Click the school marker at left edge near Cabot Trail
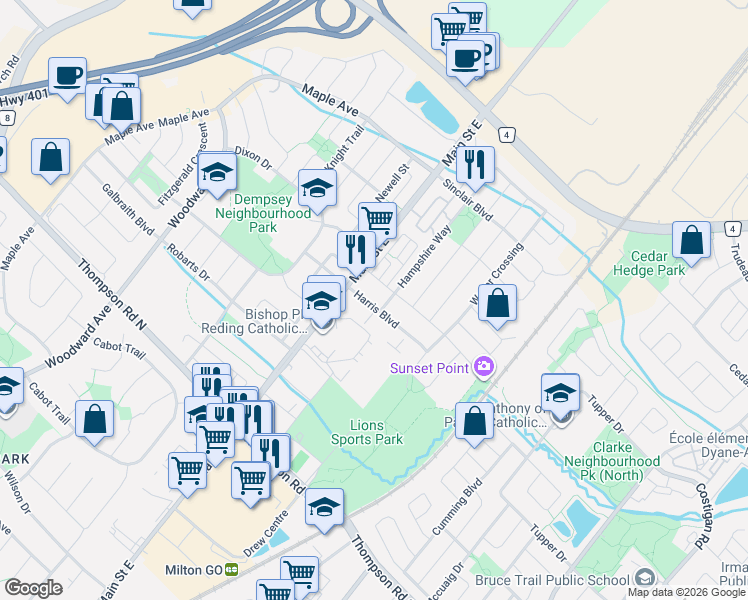The width and height of the screenshot is (748, 600). 6,387
